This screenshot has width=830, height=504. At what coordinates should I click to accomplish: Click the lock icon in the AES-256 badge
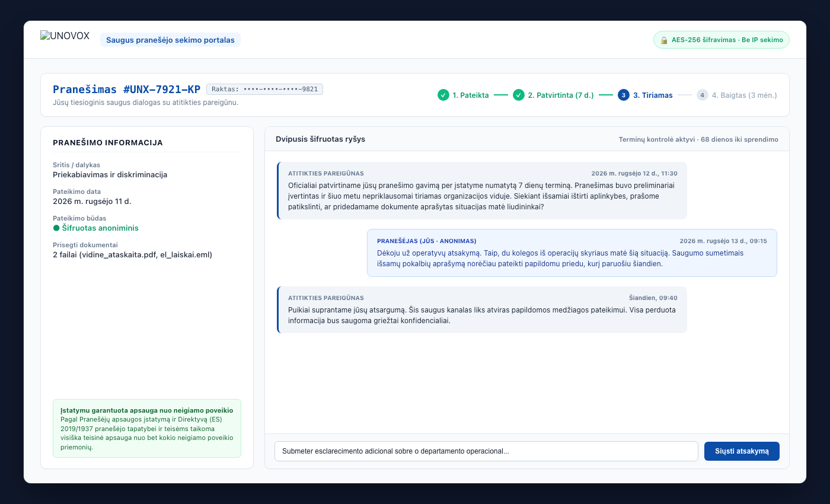(x=665, y=40)
